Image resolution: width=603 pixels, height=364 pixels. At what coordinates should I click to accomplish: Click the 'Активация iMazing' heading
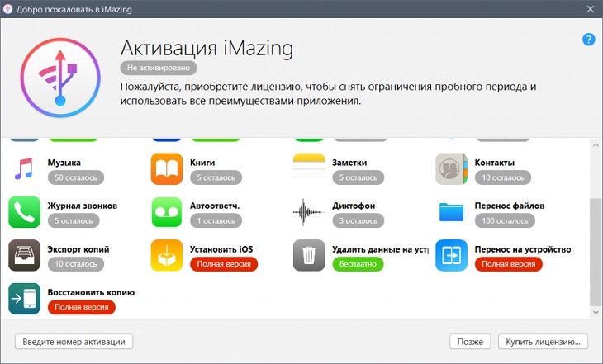(207, 49)
